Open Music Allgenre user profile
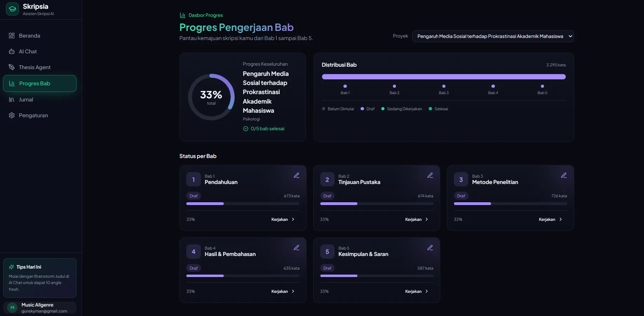Image resolution: width=644 pixels, height=316 pixels. [40, 308]
